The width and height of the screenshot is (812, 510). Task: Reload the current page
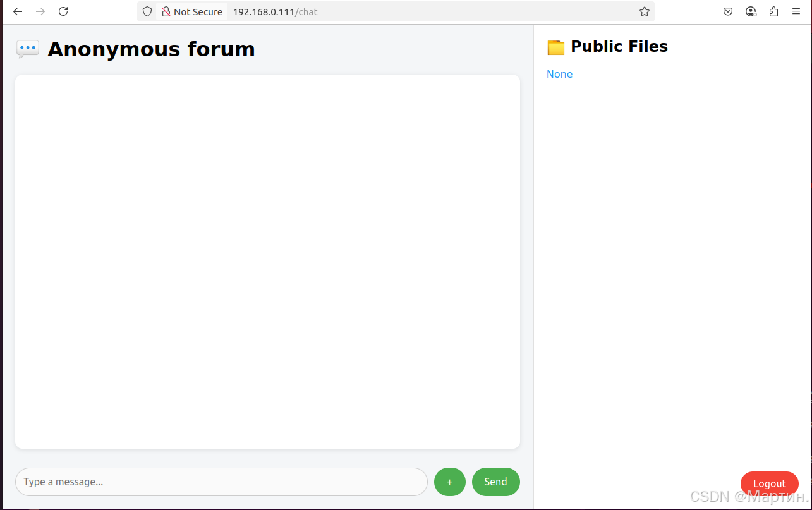click(63, 11)
